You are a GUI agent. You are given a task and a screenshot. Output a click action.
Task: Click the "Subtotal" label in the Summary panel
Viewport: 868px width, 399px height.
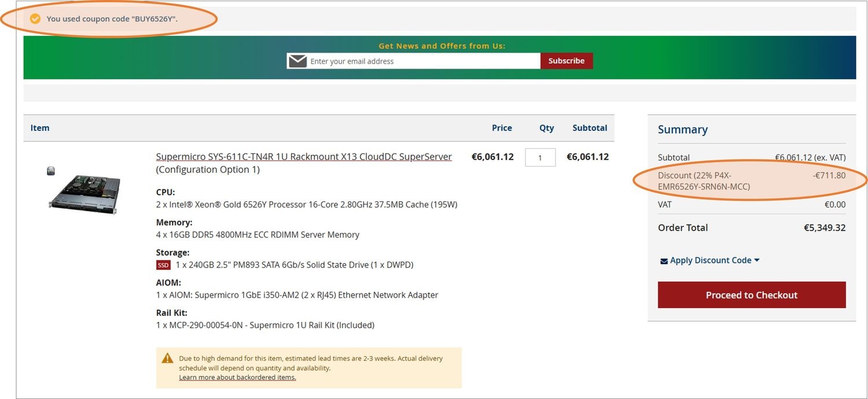coord(674,158)
